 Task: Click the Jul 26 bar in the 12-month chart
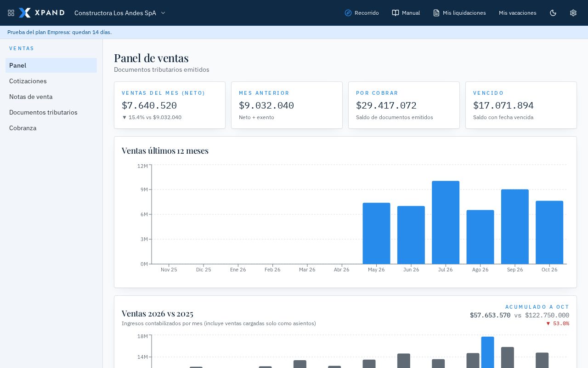446,223
